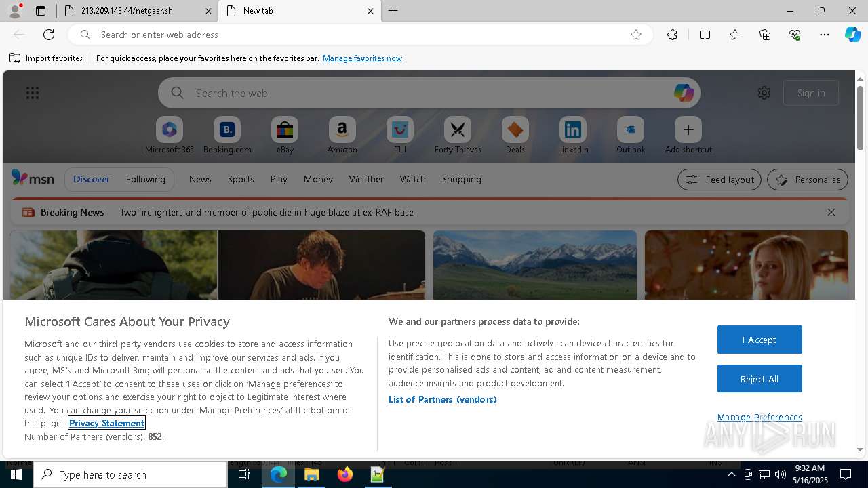The height and width of the screenshot is (488, 868).
Task: Open the tab actions menu
Action: click(41, 11)
